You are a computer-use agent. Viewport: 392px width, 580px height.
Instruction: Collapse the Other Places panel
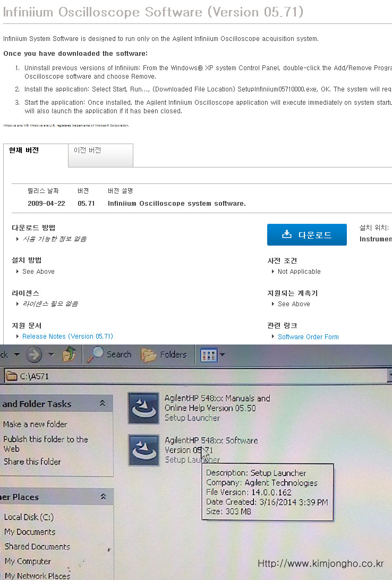[103, 497]
